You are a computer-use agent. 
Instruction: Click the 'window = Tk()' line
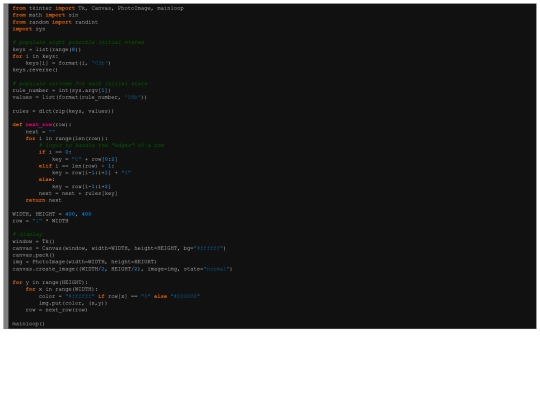pyautogui.click(x=33, y=241)
